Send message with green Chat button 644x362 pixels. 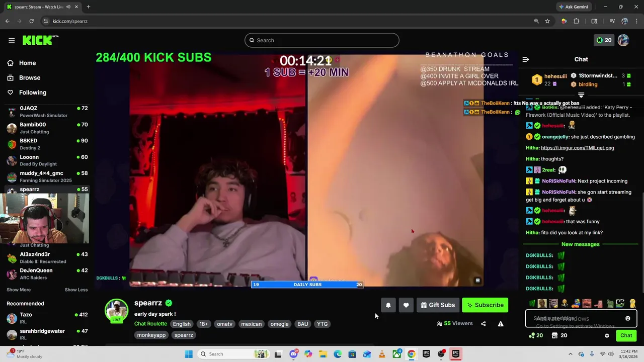tap(626, 335)
